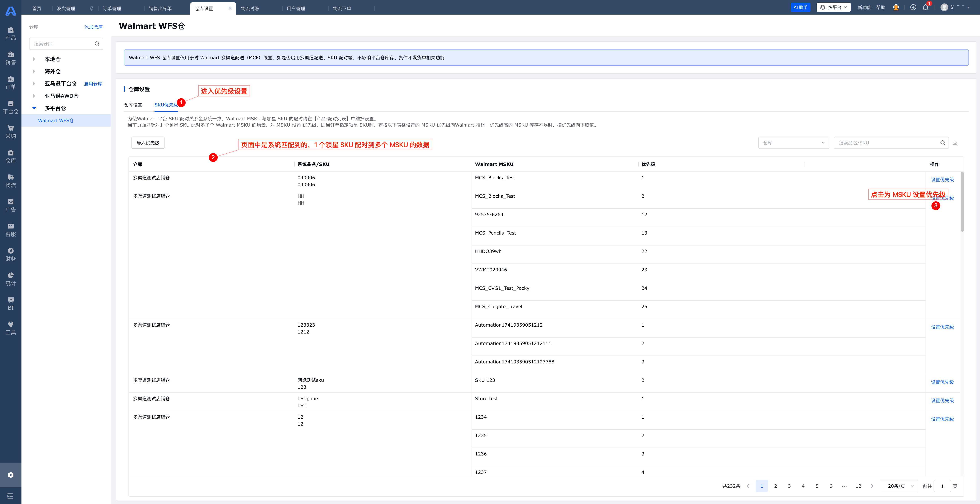
Task: Close the 仓库设置 top tab
Action: 230,8
